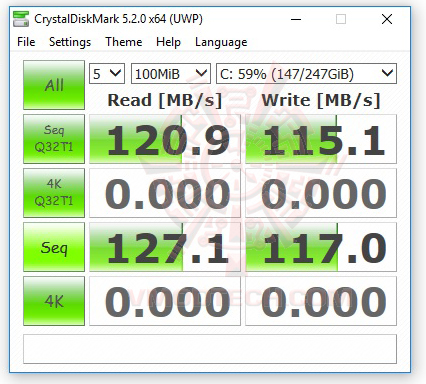Start the Seq benchmark
Screen dimensions: 426x384
[54, 247]
